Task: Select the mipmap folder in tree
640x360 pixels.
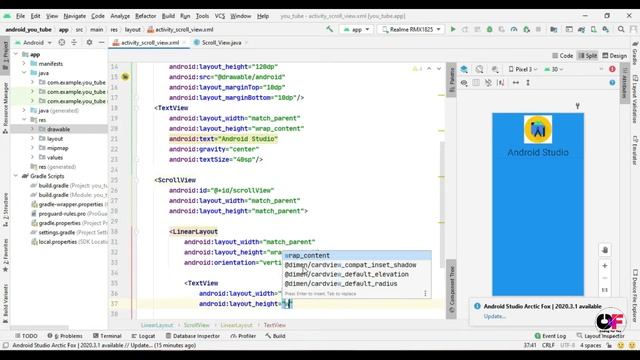Action: pyautogui.click(x=57, y=148)
